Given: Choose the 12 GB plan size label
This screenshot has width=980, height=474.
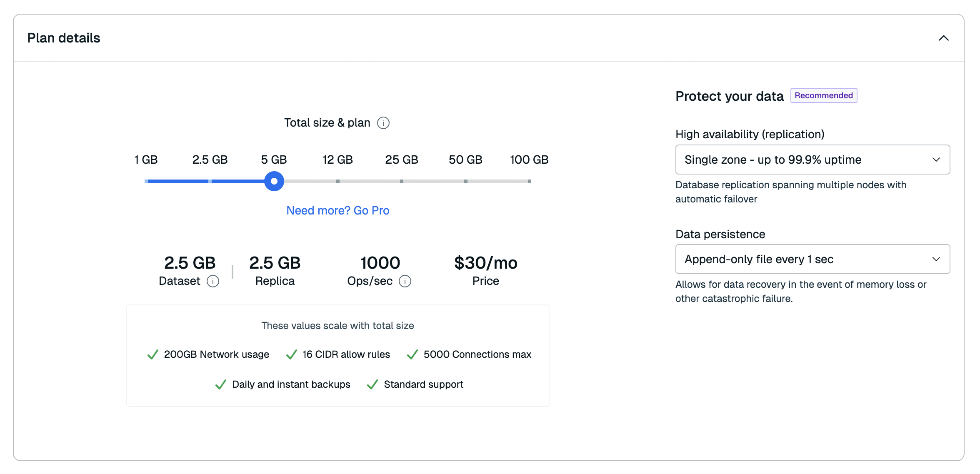Looking at the screenshot, I should [337, 160].
